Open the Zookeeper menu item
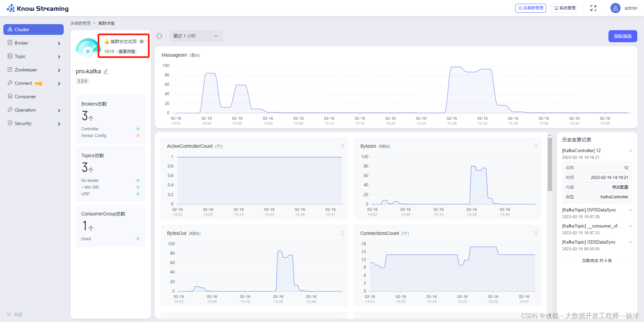Screen dimensions: 644x322 pos(34,70)
